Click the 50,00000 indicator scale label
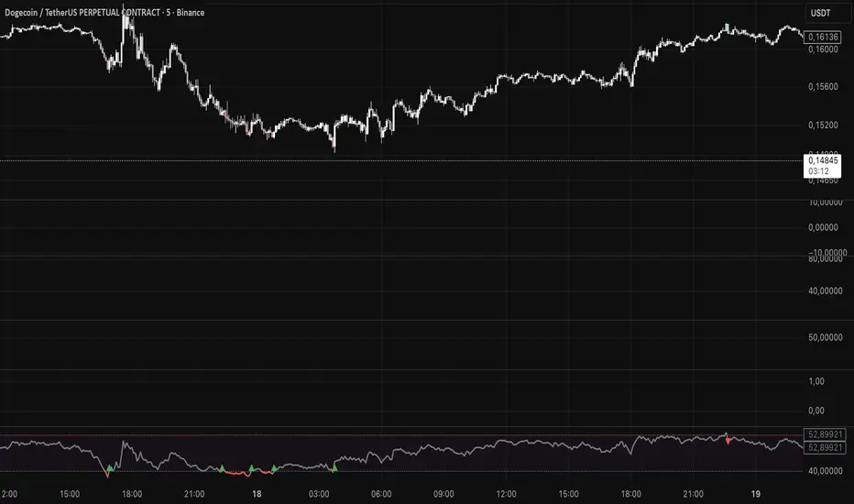Screen dimensions: 854x504 826,337
